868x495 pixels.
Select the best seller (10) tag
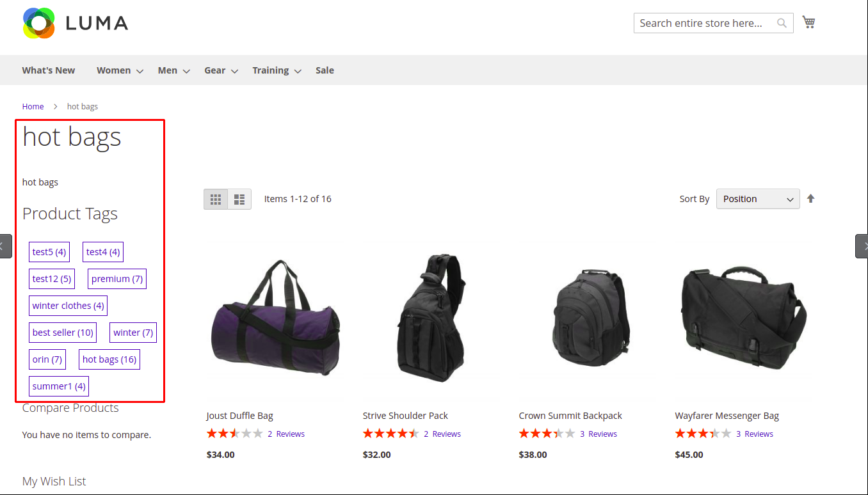point(63,333)
